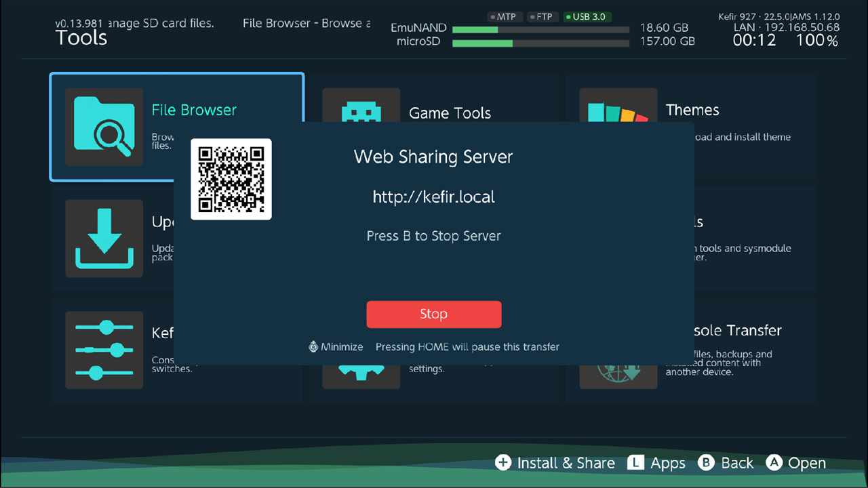Open the Kefir settings sliders icon

coord(104,350)
